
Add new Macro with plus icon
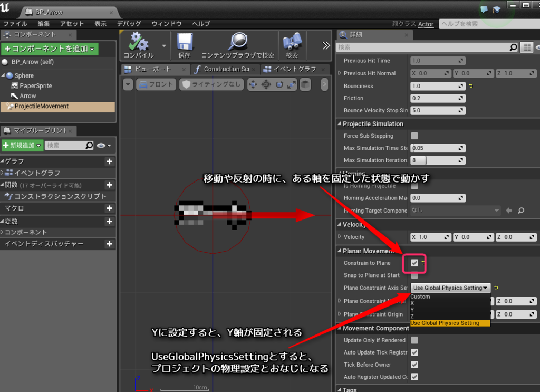click(109, 208)
